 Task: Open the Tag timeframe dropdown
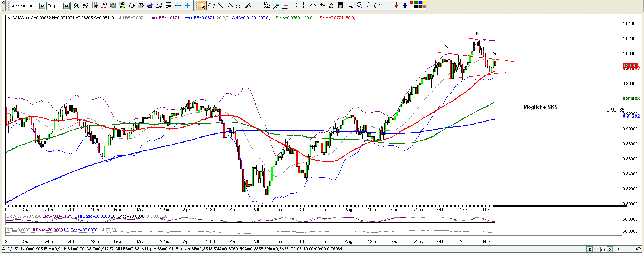coord(67,6)
